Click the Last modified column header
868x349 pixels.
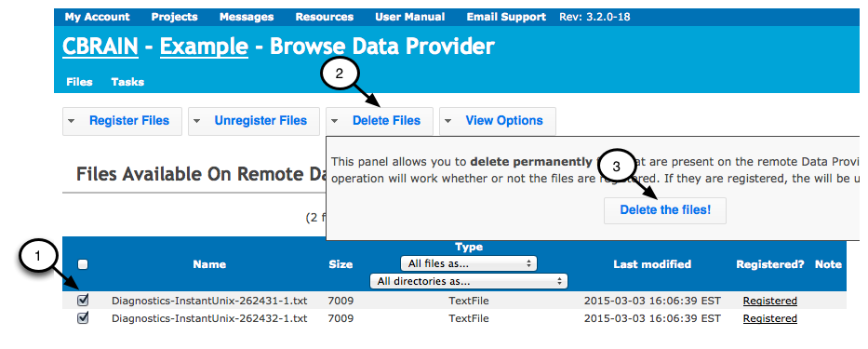(x=652, y=264)
